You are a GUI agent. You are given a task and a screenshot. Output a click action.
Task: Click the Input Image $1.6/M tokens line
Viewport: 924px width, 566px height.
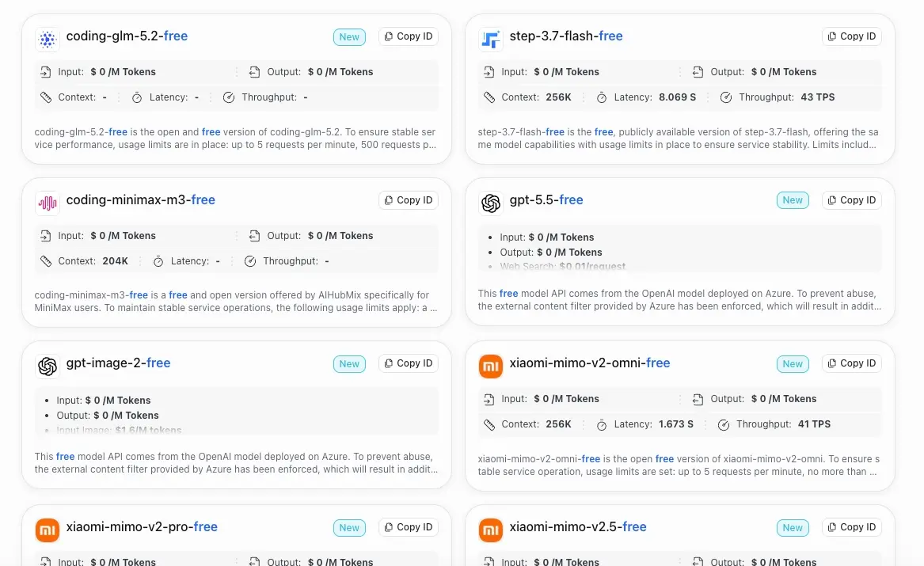119,430
